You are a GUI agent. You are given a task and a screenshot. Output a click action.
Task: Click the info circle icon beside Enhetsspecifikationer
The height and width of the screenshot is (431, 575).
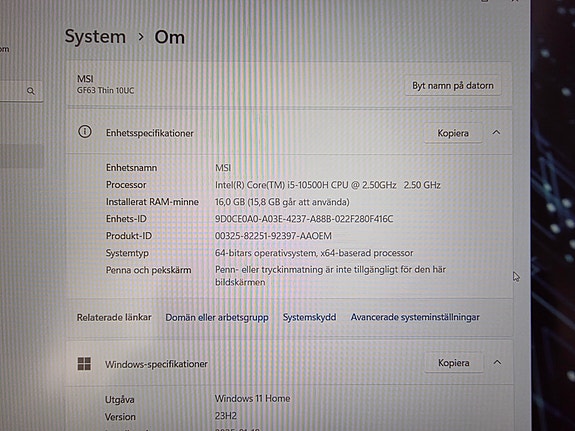[85, 131]
